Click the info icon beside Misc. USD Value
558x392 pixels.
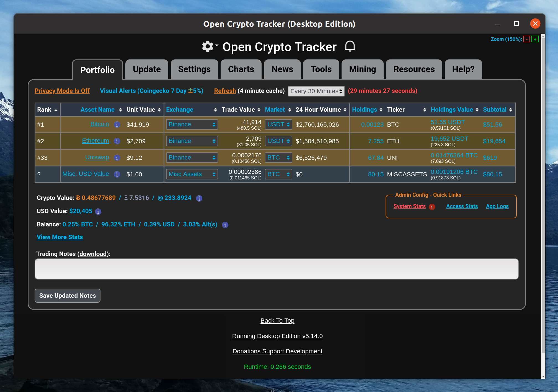[x=117, y=174]
